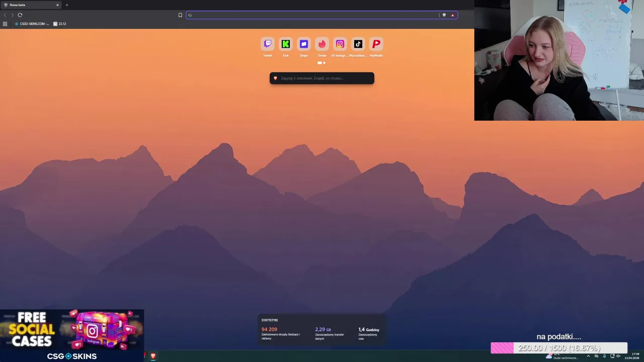Image resolution: width=644 pixels, height=362 pixels.
Task: Click the STATYSTYKI heading
Action: pyautogui.click(x=270, y=320)
